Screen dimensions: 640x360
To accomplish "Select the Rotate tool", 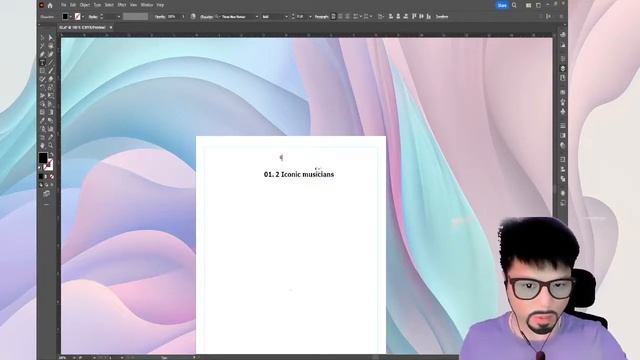I will [42, 87].
